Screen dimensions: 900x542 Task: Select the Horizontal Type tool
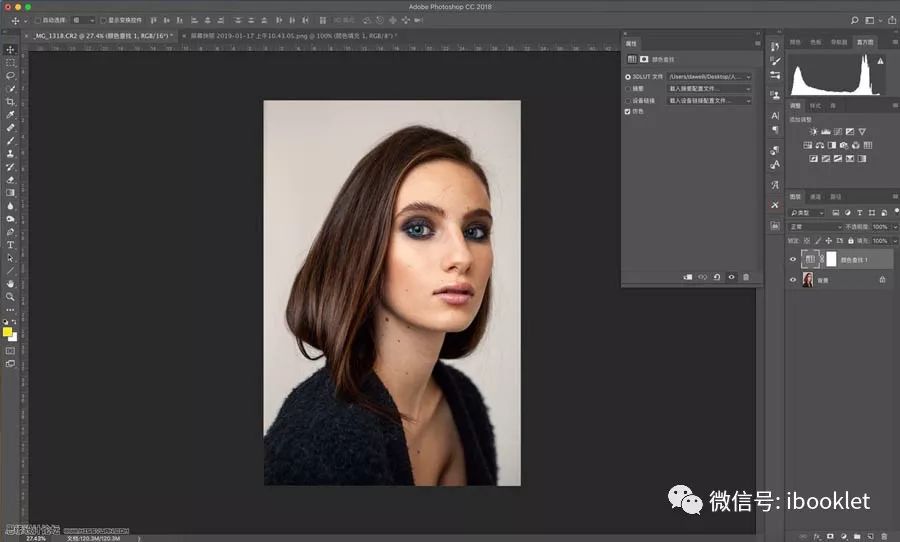click(x=11, y=244)
